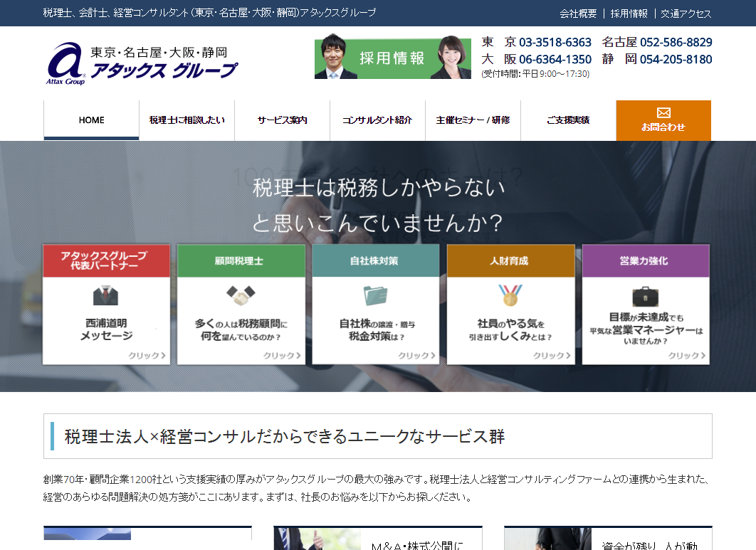756x550 pixels.
Task: Click クリック arrow in 人財育成 card
Action: tap(552, 355)
